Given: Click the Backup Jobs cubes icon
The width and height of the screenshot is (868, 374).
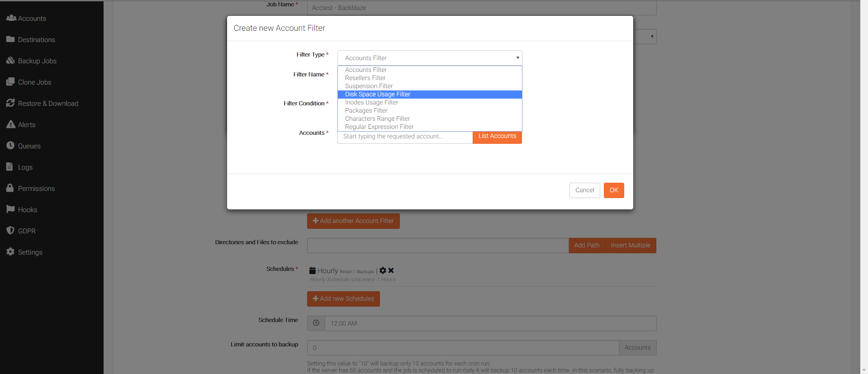Looking at the screenshot, I should tap(10, 61).
